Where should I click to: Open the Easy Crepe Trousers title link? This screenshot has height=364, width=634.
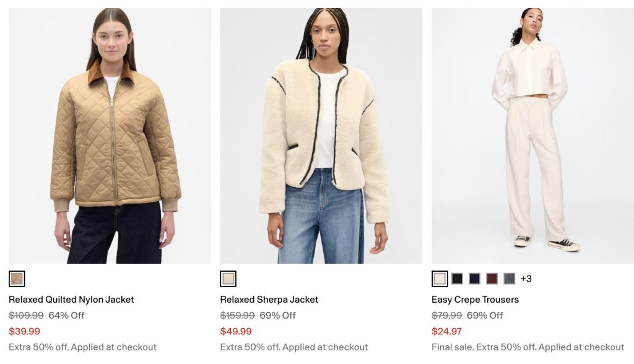coord(475,300)
